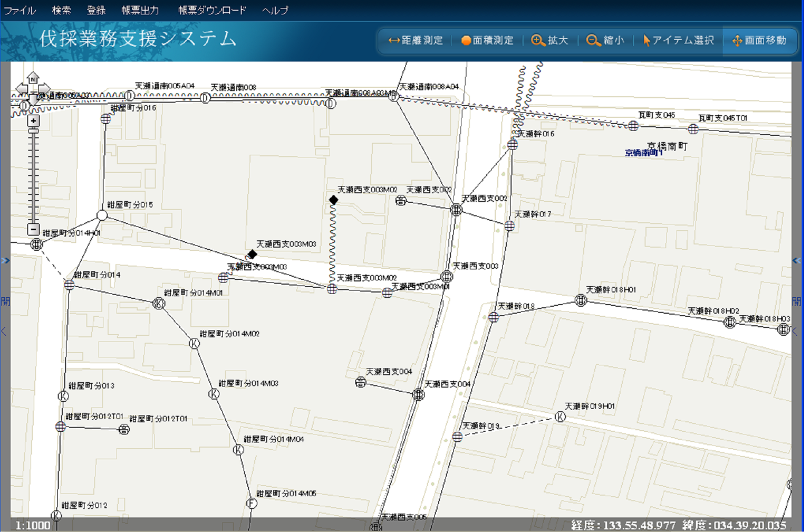804x532 pixels.
Task: Click the 拡大 zoom-in tool
Action: (549, 41)
